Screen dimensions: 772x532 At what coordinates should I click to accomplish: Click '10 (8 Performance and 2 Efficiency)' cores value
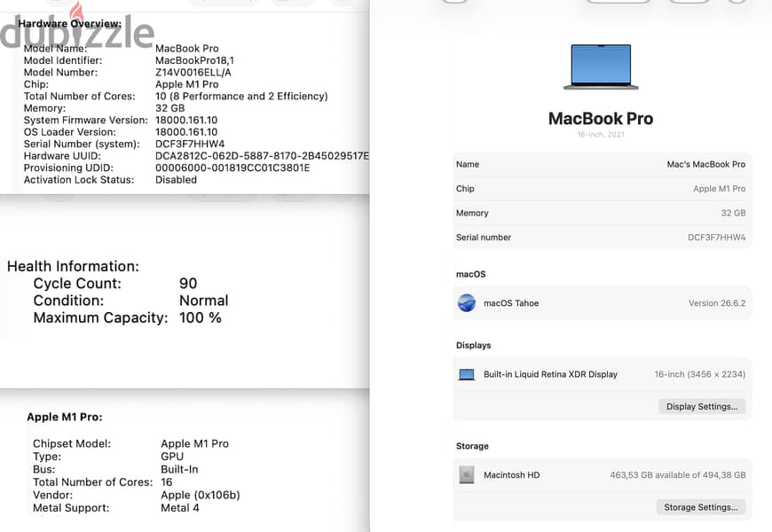241,97
